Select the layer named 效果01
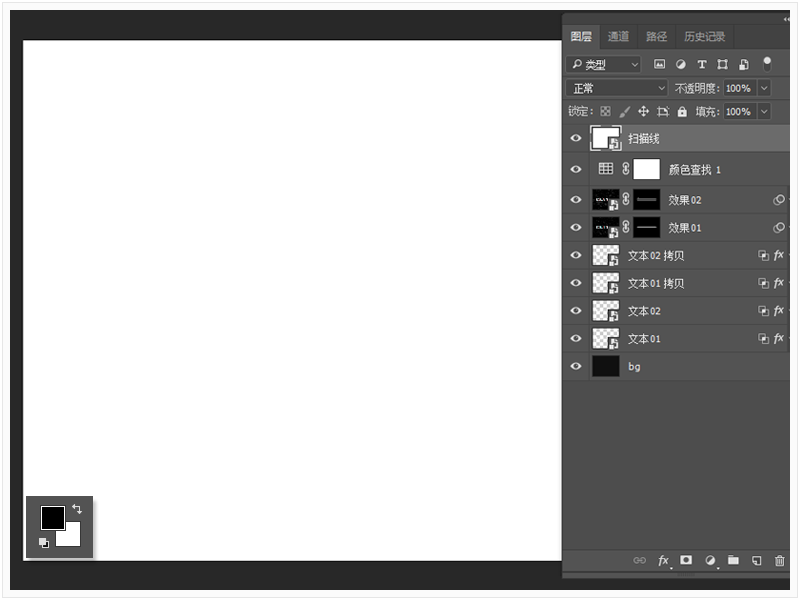The width and height of the screenshot is (800, 600). point(677,227)
